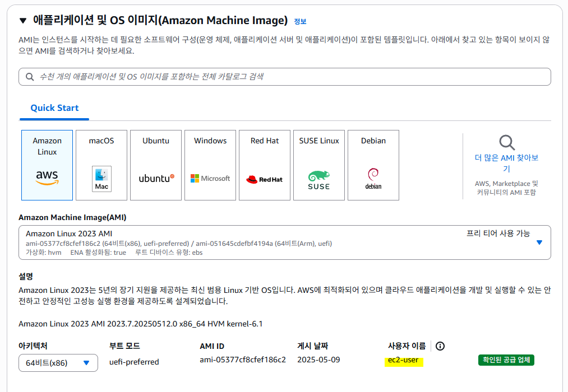
Task: Switch to the Quick Start tab
Action: (x=54, y=108)
